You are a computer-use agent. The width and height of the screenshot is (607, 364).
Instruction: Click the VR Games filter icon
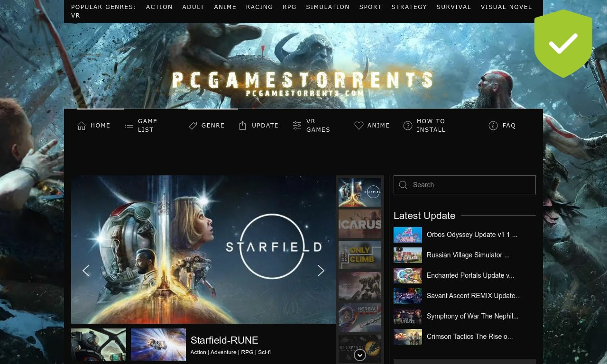click(297, 125)
